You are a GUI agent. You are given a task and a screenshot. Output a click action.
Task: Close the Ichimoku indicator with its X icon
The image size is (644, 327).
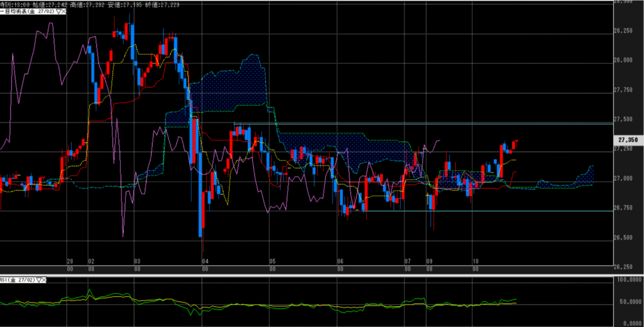[x=65, y=11]
